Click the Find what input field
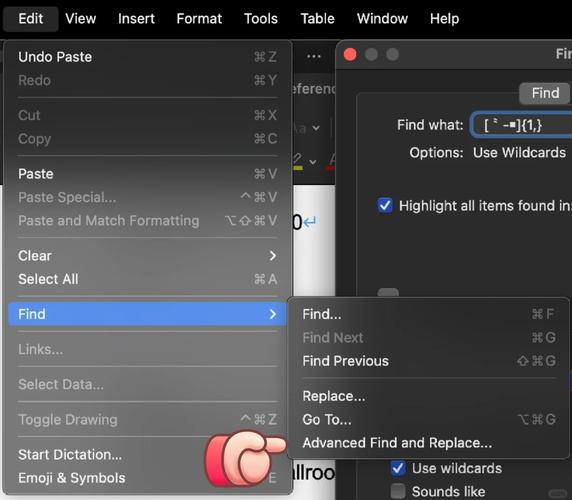The height and width of the screenshot is (500, 572). pos(522,125)
